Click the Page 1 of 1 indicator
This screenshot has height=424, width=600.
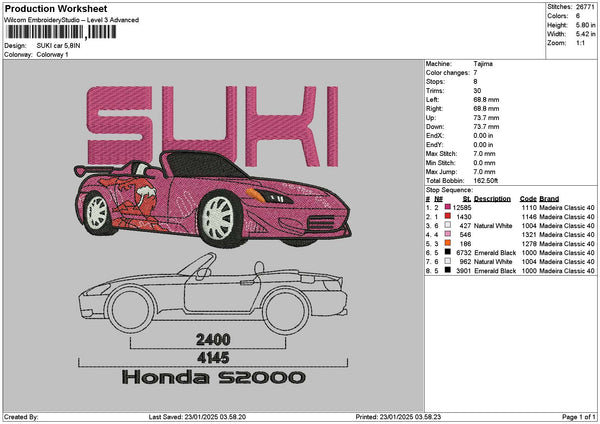point(579,417)
